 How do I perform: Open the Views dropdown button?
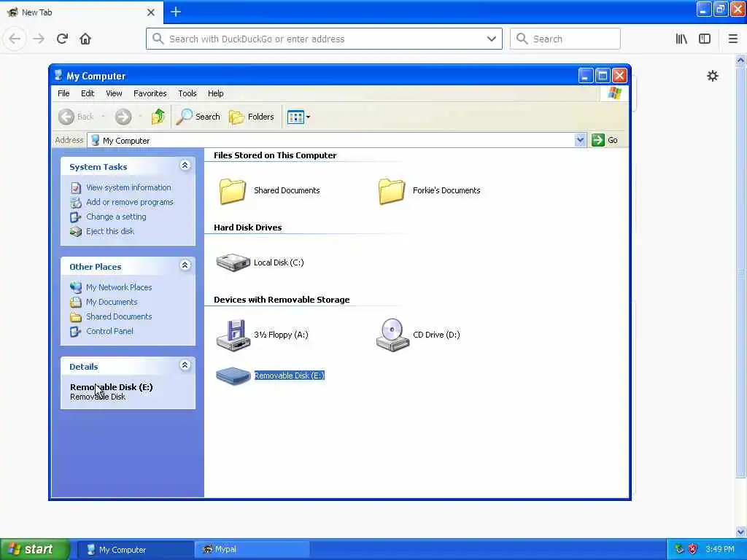[x=298, y=117]
